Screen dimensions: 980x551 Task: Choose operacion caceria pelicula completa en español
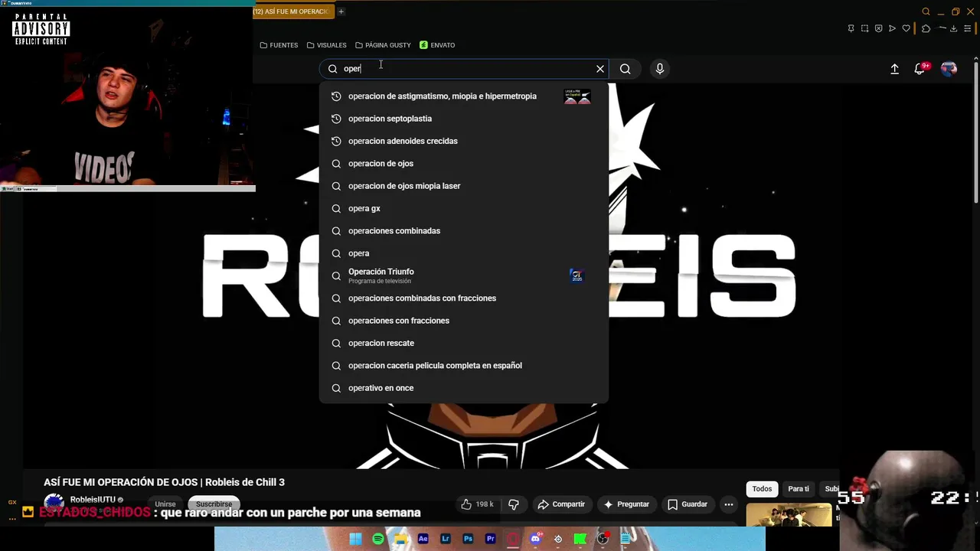pos(463,366)
